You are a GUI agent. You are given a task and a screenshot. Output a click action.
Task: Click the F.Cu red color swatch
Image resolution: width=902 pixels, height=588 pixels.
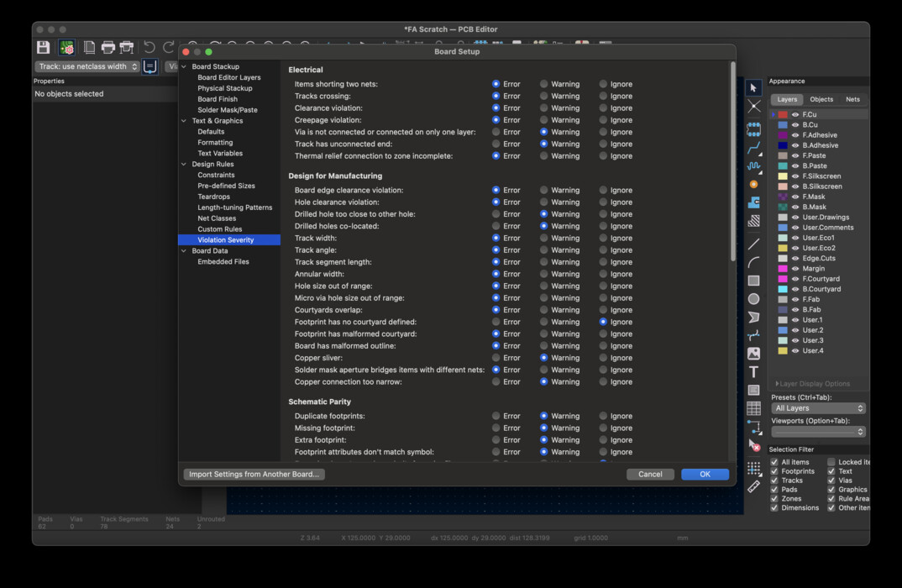click(x=783, y=114)
